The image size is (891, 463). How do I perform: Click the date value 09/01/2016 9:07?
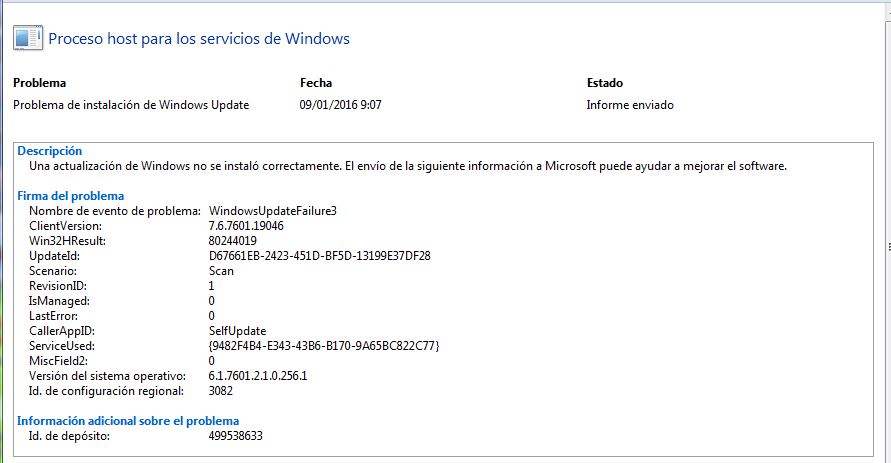click(x=339, y=105)
